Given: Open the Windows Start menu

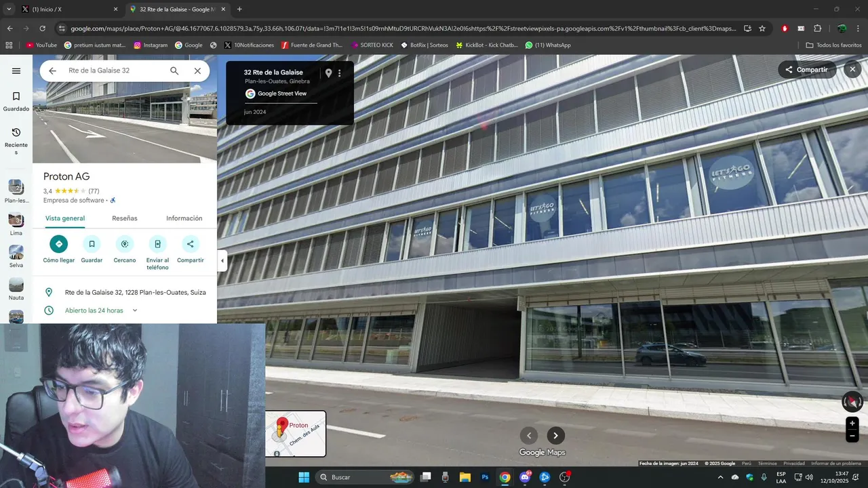Looking at the screenshot, I should [303, 477].
